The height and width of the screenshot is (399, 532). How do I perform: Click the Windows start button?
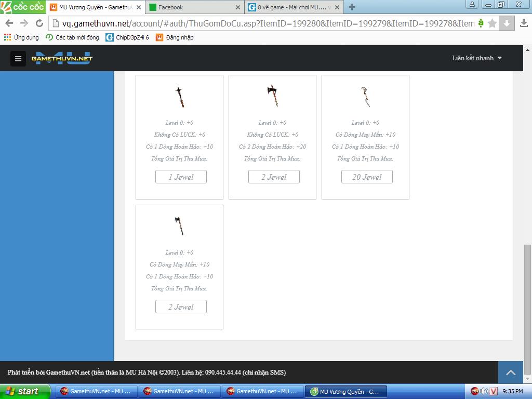point(25,391)
